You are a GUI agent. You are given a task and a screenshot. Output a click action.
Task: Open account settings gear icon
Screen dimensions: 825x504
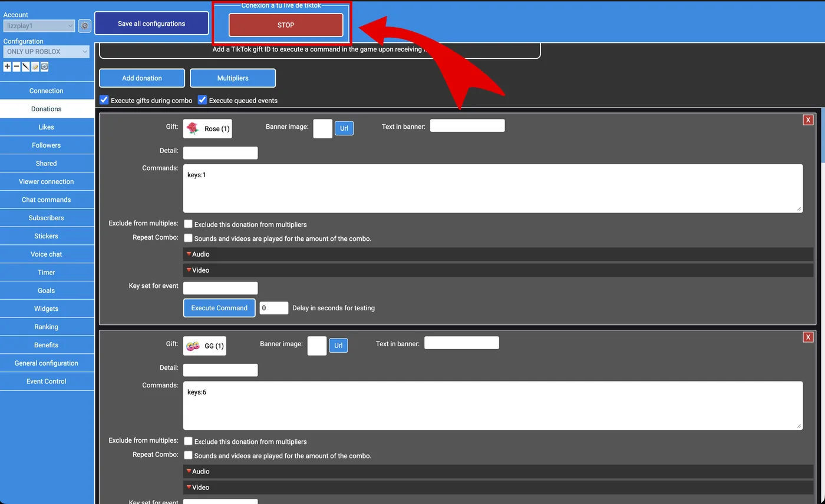point(84,26)
